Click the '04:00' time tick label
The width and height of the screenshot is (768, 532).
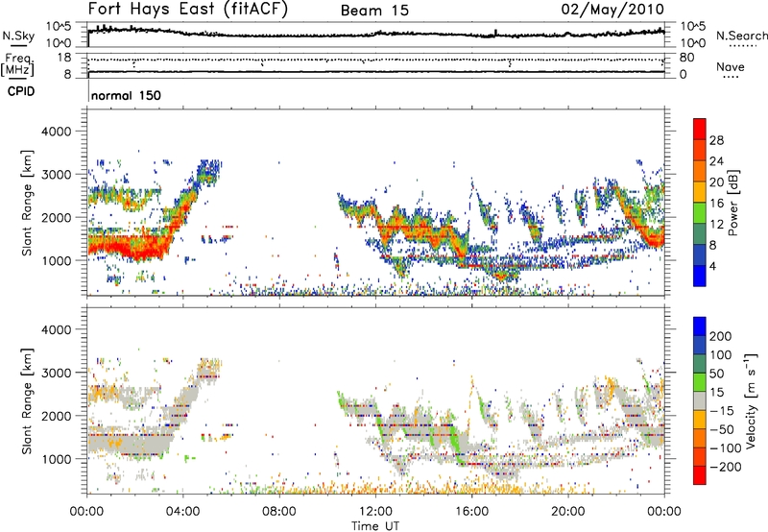click(182, 512)
